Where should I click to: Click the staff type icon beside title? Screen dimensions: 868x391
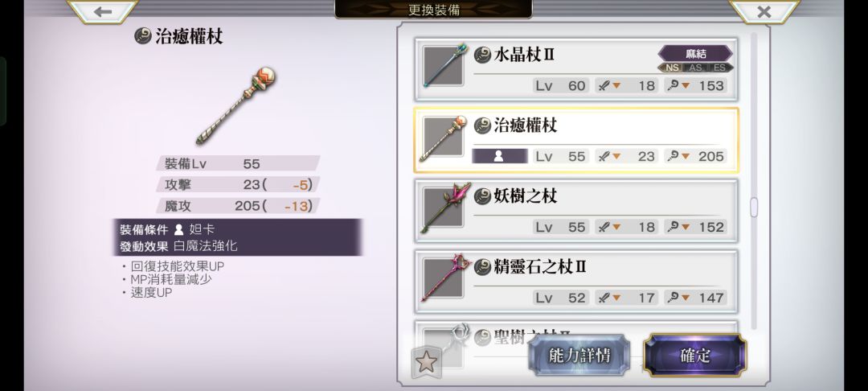143,36
